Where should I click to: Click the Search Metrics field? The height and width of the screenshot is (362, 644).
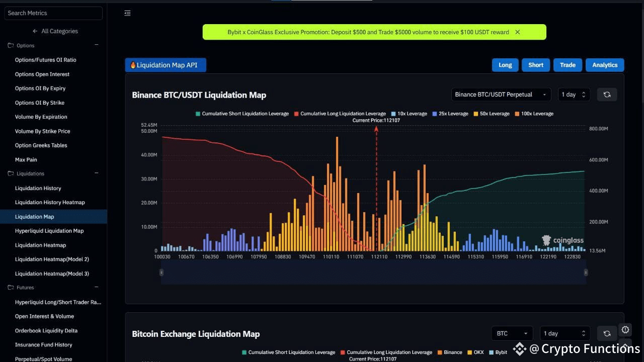point(53,13)
